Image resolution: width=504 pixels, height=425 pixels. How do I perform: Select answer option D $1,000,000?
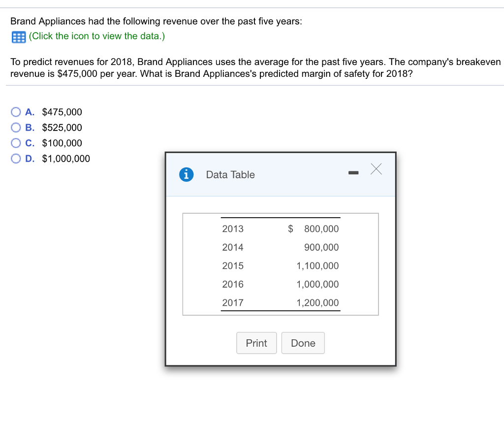[16, 158]
